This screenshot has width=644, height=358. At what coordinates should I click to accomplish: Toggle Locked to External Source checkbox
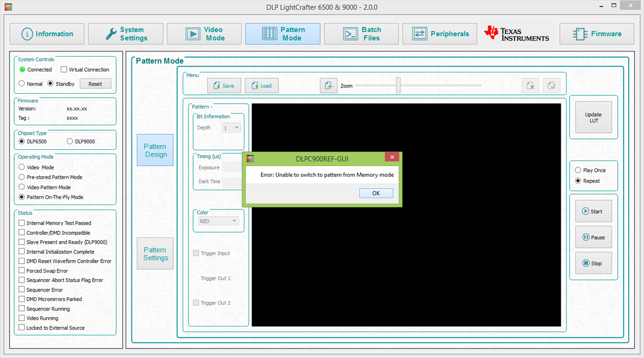click(22, 328)
